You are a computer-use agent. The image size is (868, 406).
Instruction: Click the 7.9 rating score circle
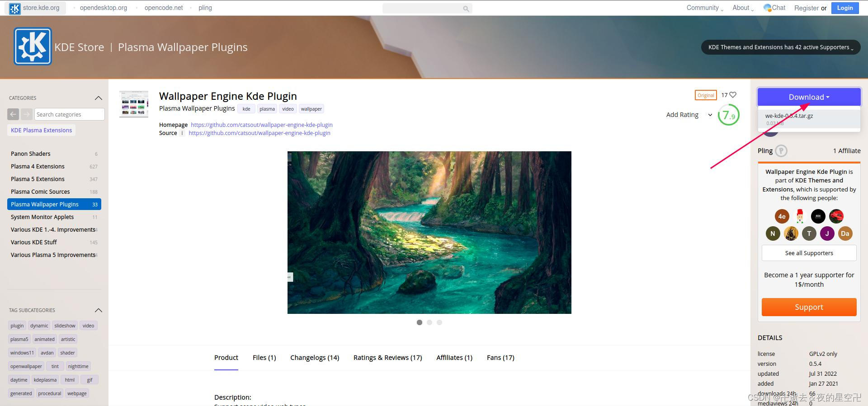728,115
